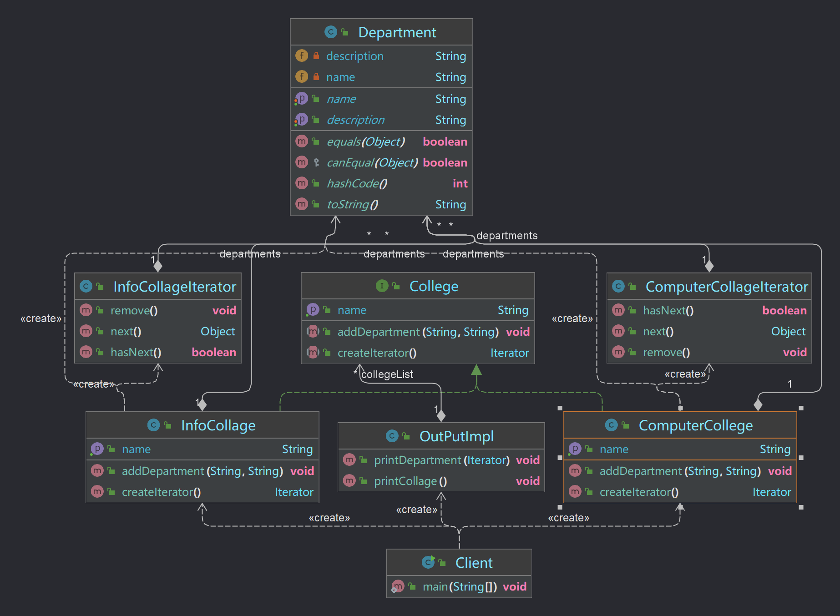Viewport: 840px width, 616px height.
Task: Click the field icon for description String
Action: coord(301,56)
